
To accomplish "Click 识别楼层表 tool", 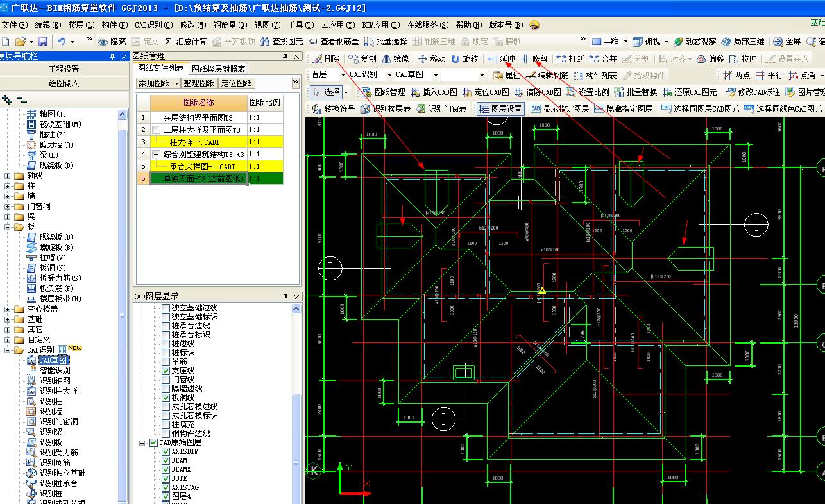I will (386, 108).
